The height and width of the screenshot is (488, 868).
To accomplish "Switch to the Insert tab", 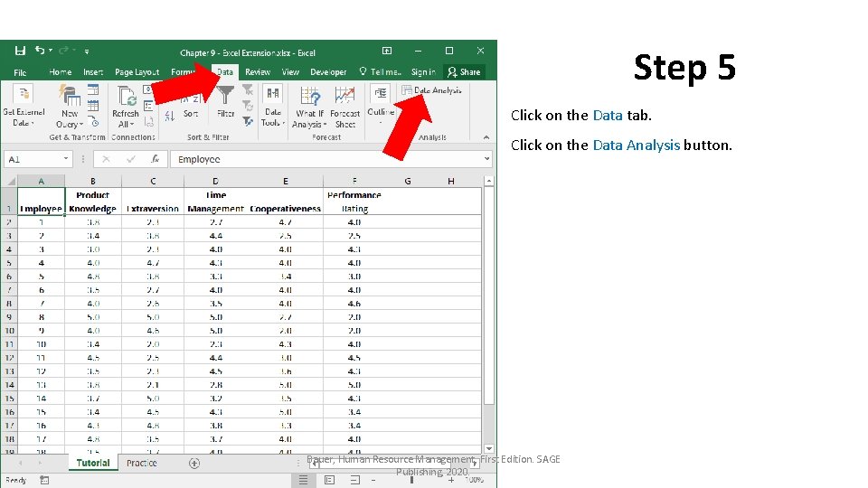I will [93, 72].
